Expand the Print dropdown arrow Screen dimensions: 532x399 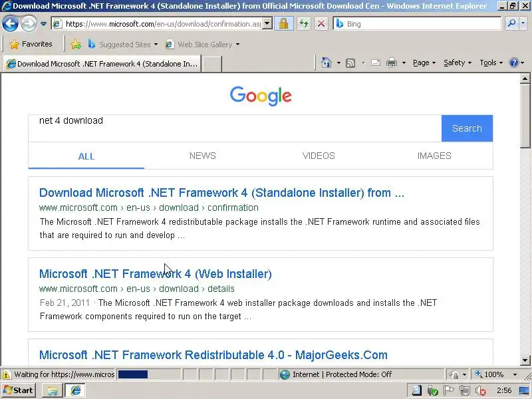click(x=404, y=63)
